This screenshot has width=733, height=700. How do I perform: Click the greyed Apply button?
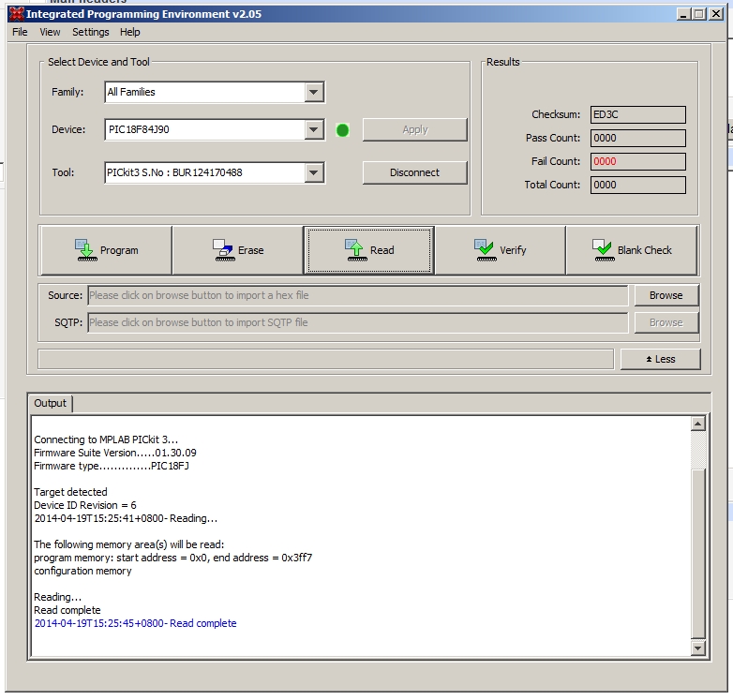coord(414,129)
